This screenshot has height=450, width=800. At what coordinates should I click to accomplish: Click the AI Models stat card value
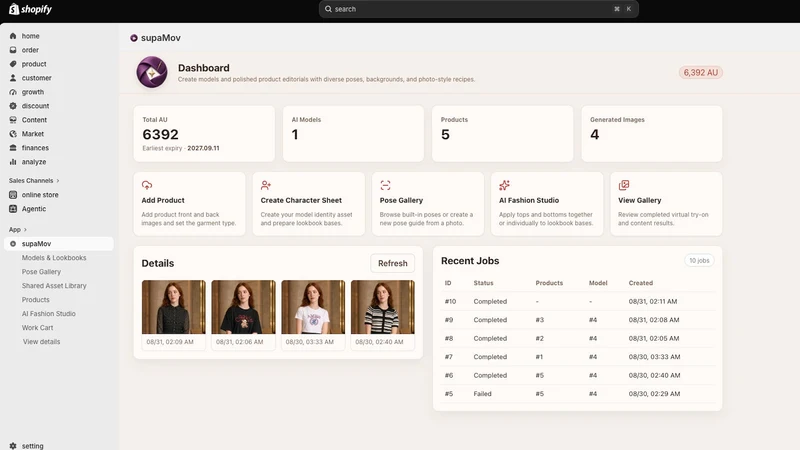point(295,134)
